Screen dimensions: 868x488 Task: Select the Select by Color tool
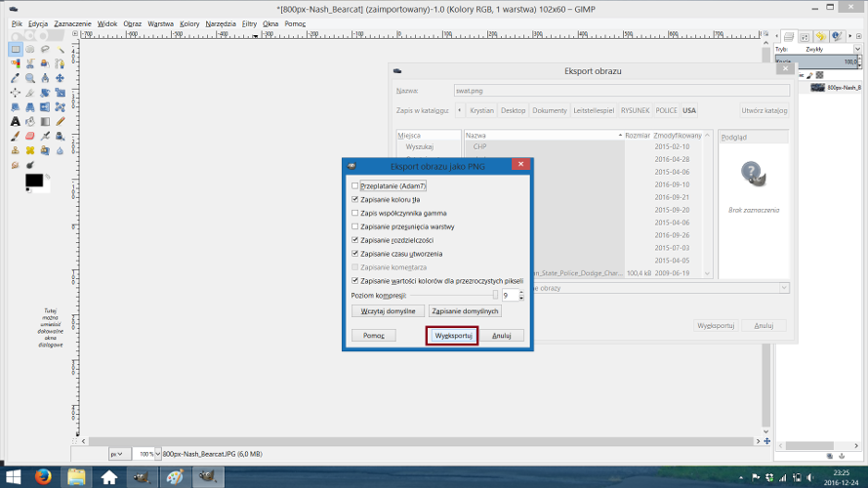[x=16, y=63]
